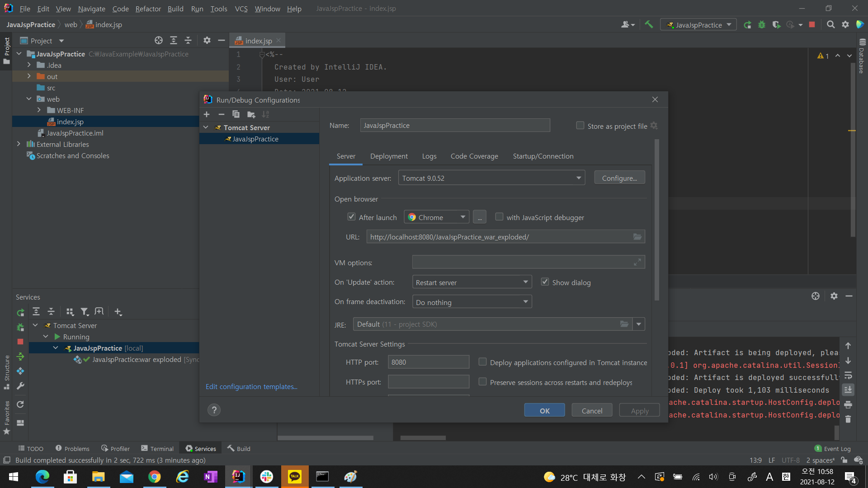This screenshot has width=868, height=488.
Task: Select JavaJspPractice configuration in dialog tree
Action: pos(259,139)
